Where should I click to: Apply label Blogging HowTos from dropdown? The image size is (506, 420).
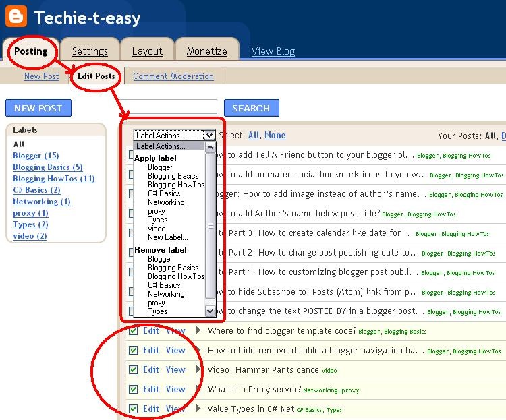click(176, 185)
